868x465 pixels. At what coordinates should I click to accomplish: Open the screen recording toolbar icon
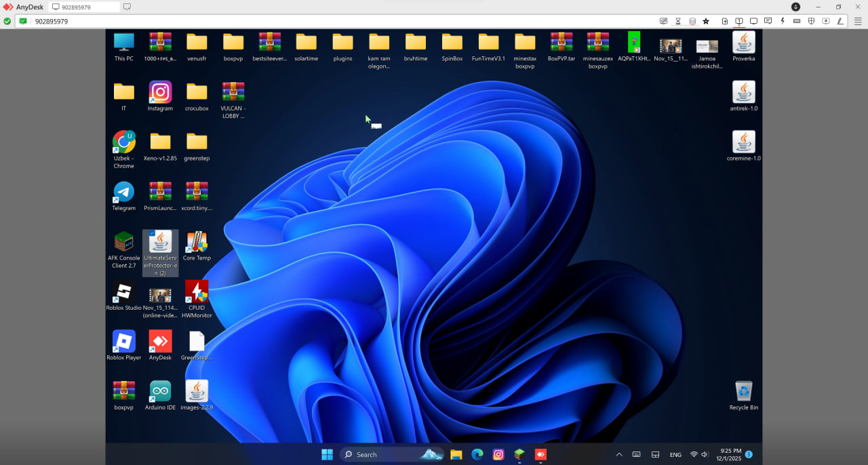click(x=825, y=21)
